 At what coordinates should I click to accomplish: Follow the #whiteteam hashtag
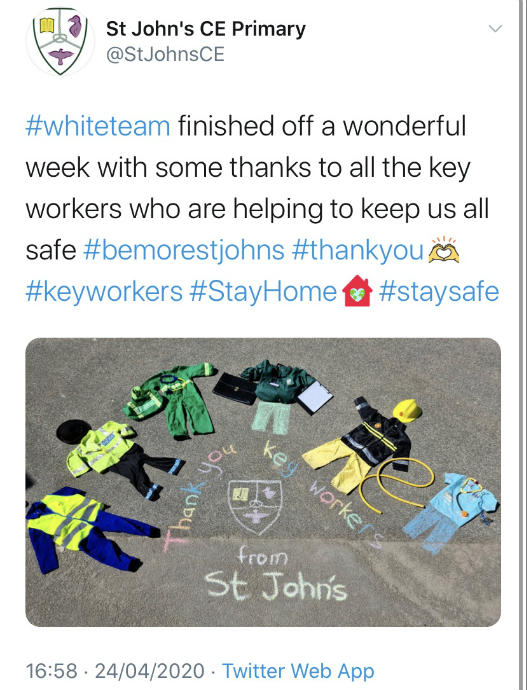click(x=98, y=126)
